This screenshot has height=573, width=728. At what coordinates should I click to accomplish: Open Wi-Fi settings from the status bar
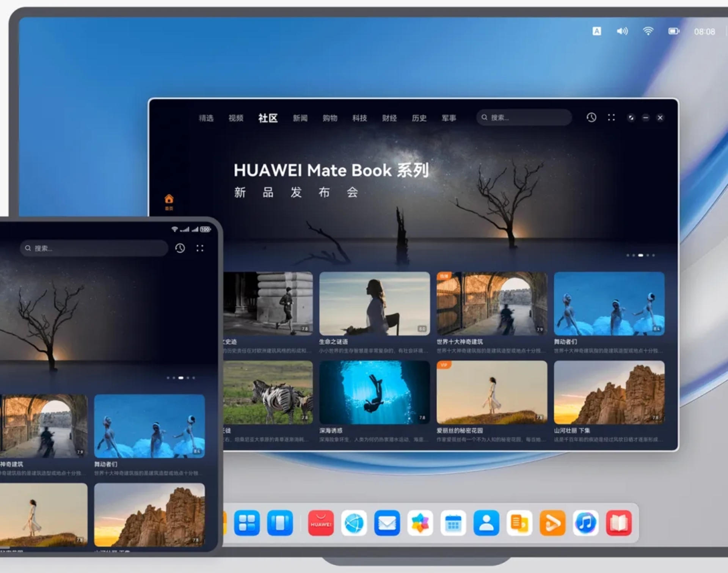point(648,31)
